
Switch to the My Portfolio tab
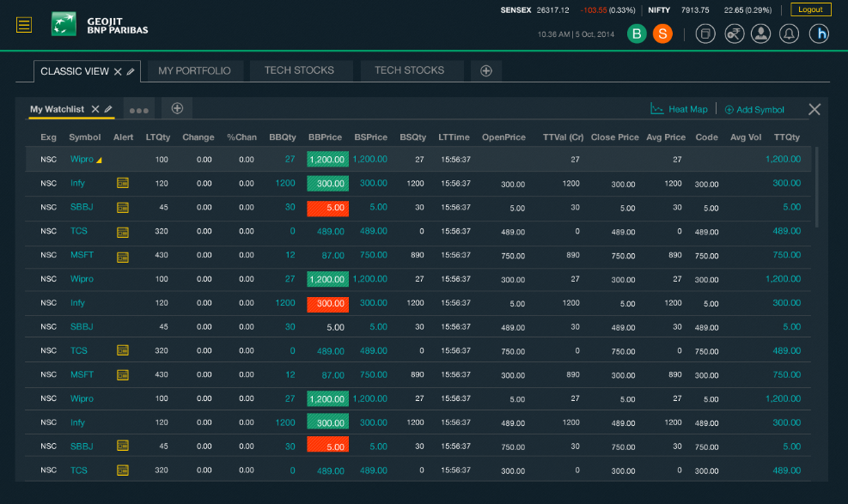tap(194, 70)
